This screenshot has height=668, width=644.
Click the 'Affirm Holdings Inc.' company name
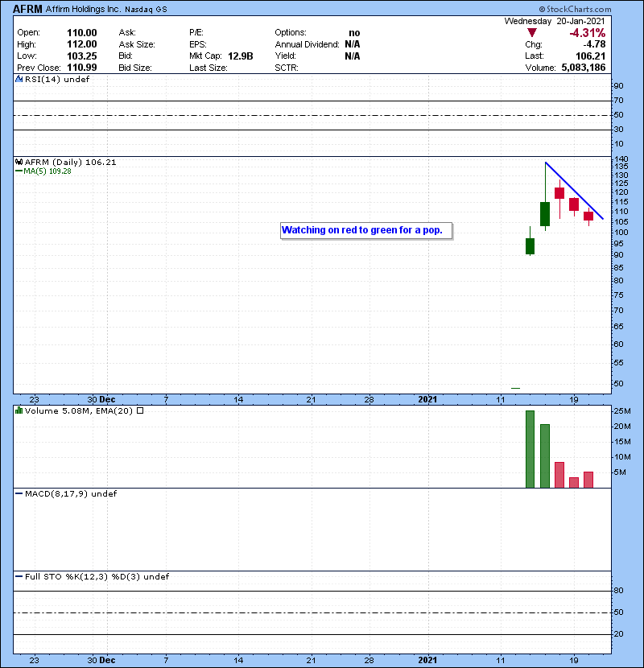[x=83, y=9]
